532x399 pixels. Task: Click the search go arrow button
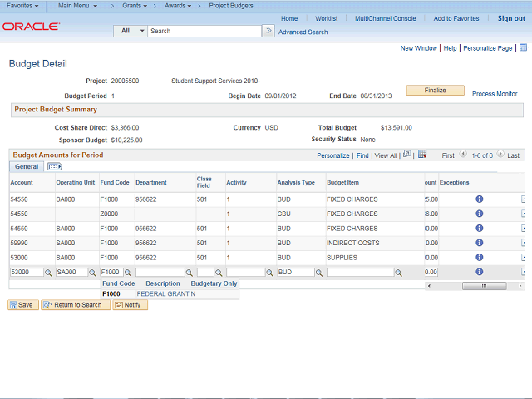(x=268, y=31)
